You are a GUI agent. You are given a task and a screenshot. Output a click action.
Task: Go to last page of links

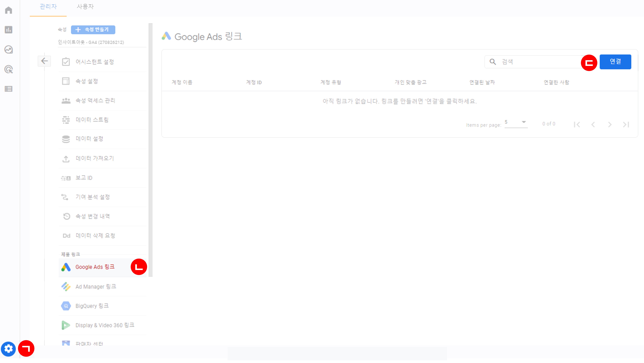coord(626,125)
